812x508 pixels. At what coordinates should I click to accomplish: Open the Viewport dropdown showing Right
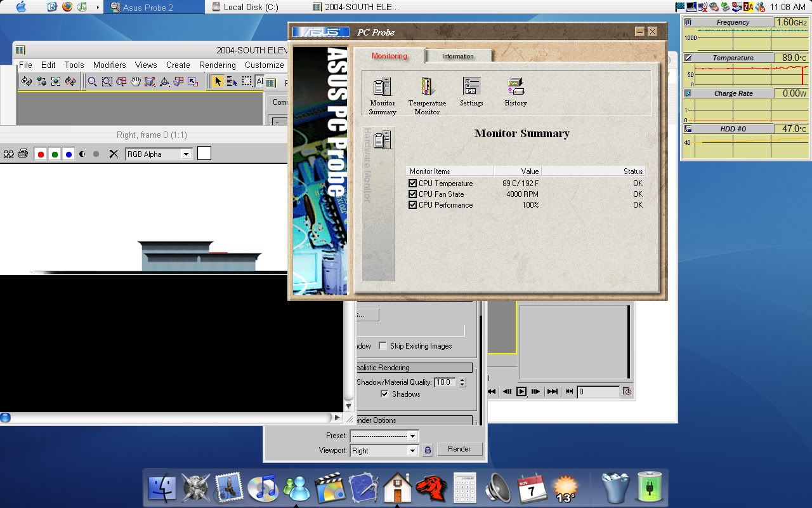click(x=384, y=450)
